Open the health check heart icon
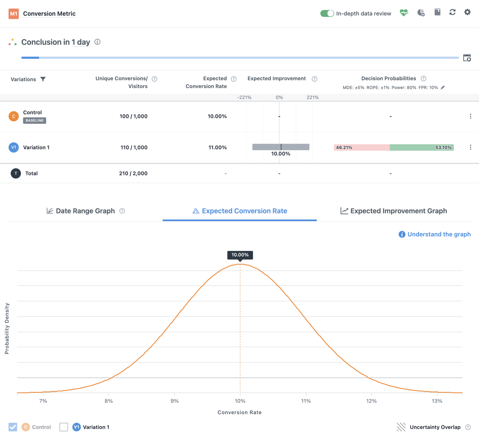Screen dimensions: 479x448 [404, 12]
